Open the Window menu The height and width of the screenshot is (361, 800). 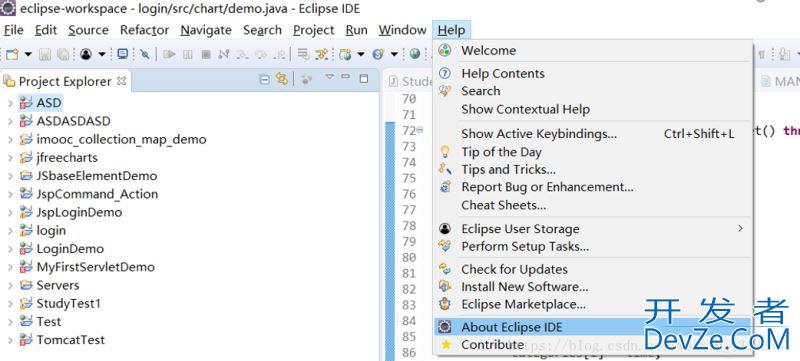pos(402,30)
